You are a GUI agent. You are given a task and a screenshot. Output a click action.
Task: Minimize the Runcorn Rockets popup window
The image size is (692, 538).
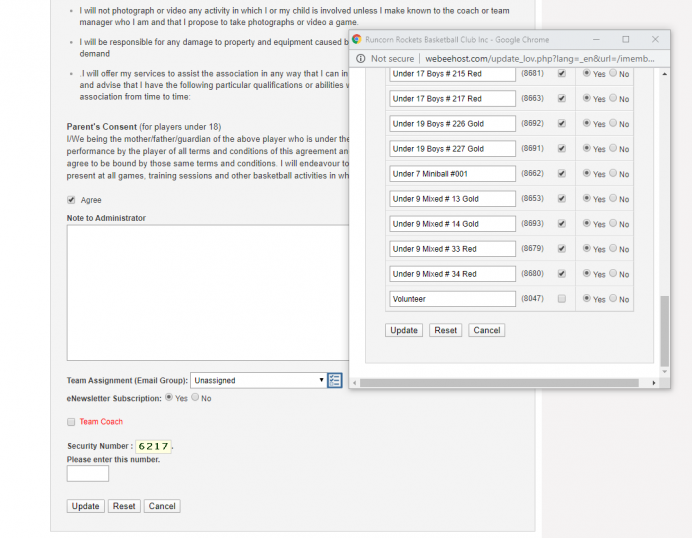pyautogui.click(x=597, y=39)
